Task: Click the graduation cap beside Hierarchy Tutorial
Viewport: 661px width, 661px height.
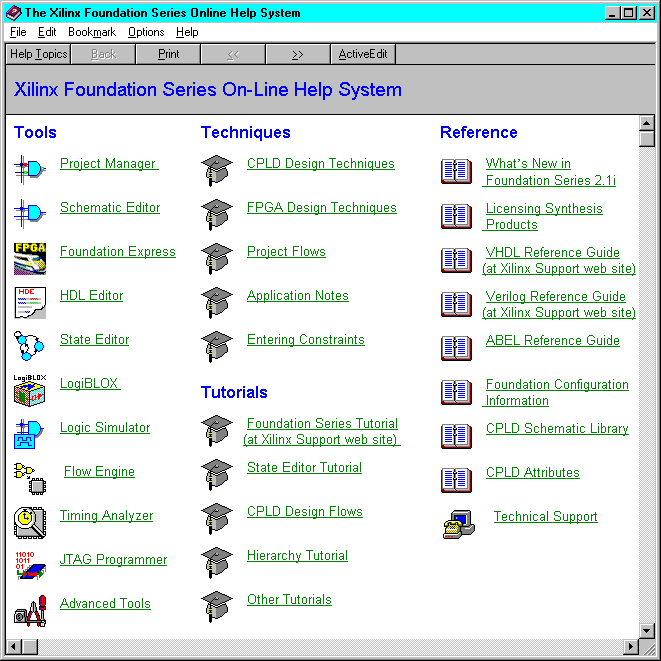Action: 216,561
